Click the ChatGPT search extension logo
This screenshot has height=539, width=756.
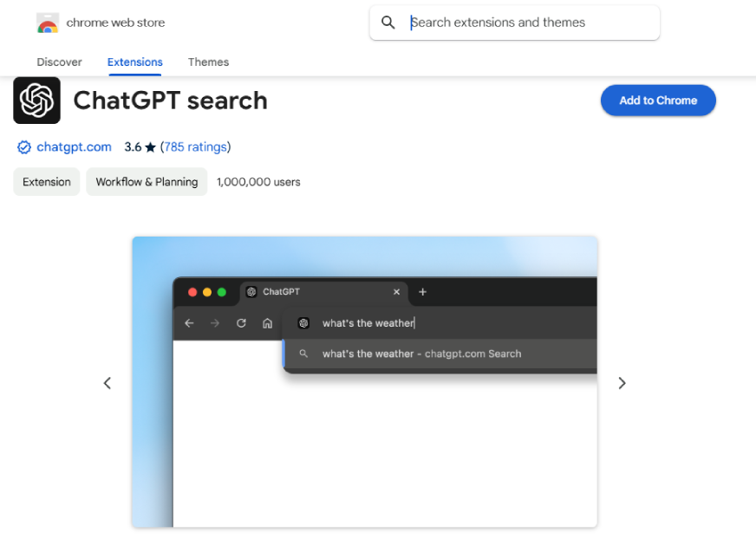tap(36, 101)
